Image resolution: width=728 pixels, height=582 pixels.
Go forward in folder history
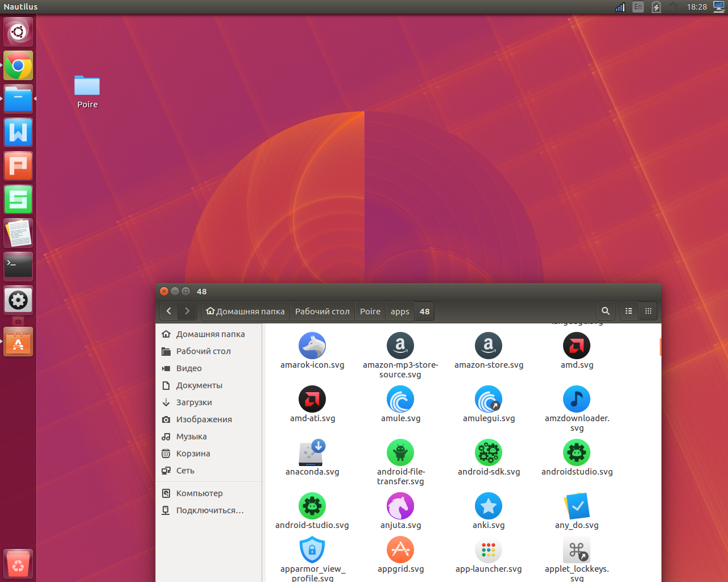(x=187, y=311)
